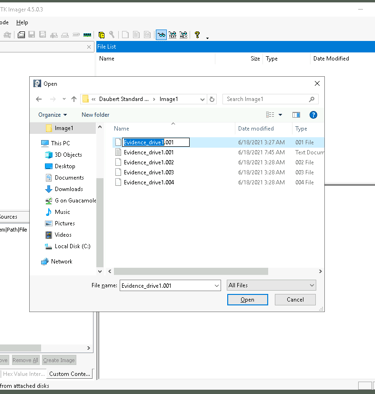The image size is (375, 394).
Task: Click the question mark help toolbar icon
Action: (x=197, y=35)
